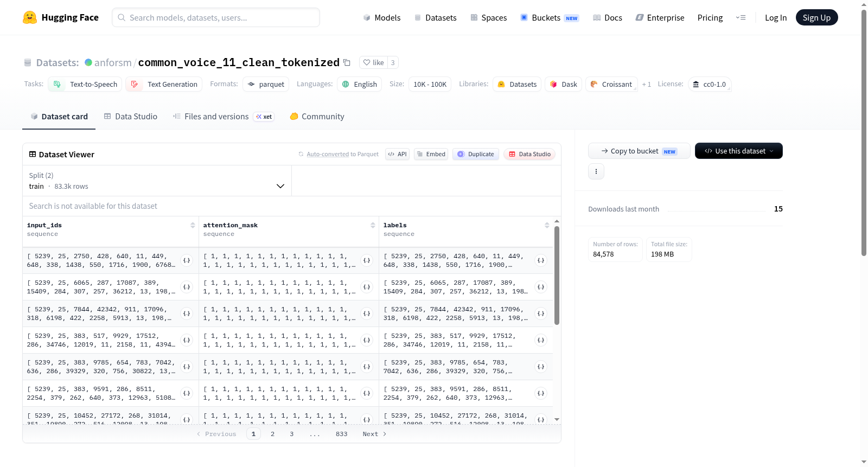Expand the navigation overflow menu icon
The image size is (868, 467).
[741, 17]
